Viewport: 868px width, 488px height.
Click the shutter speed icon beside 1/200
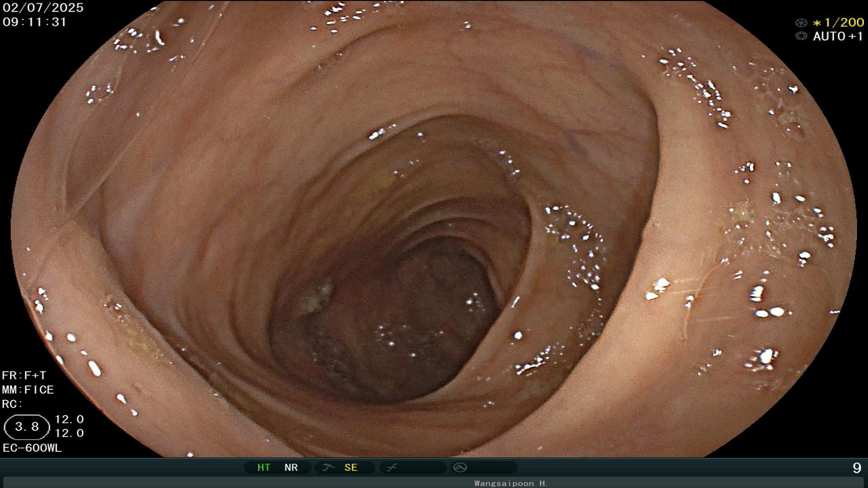click(x=801, y=23)
